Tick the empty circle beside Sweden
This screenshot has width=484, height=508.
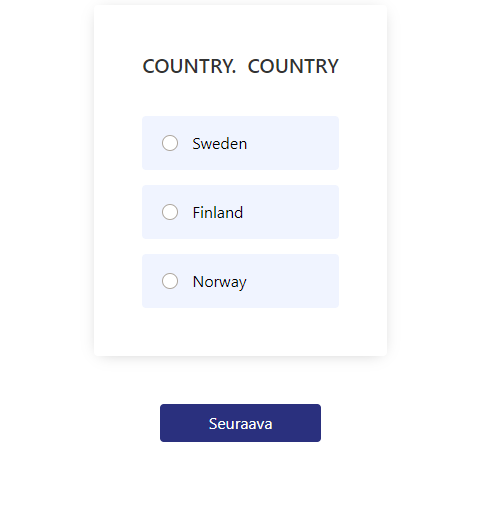[x=170, y=143]
